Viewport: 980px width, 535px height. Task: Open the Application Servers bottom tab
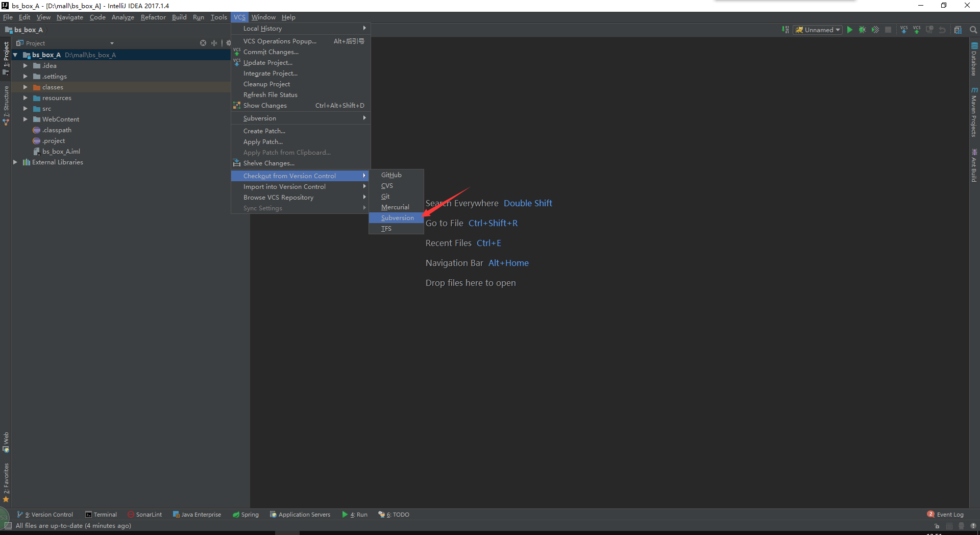coord(300,515)
